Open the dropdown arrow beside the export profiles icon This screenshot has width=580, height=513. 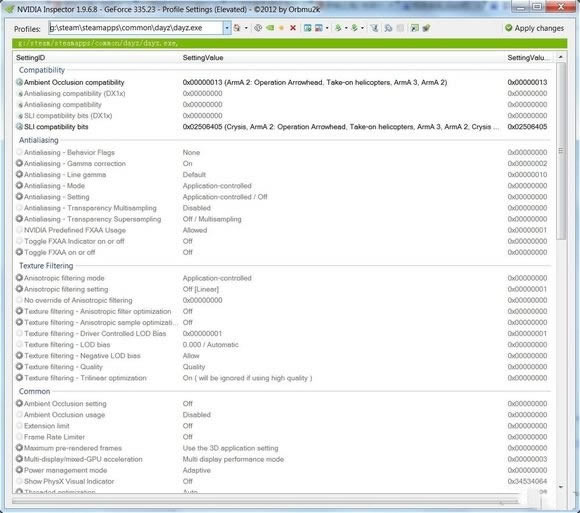click(x=346, y=28)
